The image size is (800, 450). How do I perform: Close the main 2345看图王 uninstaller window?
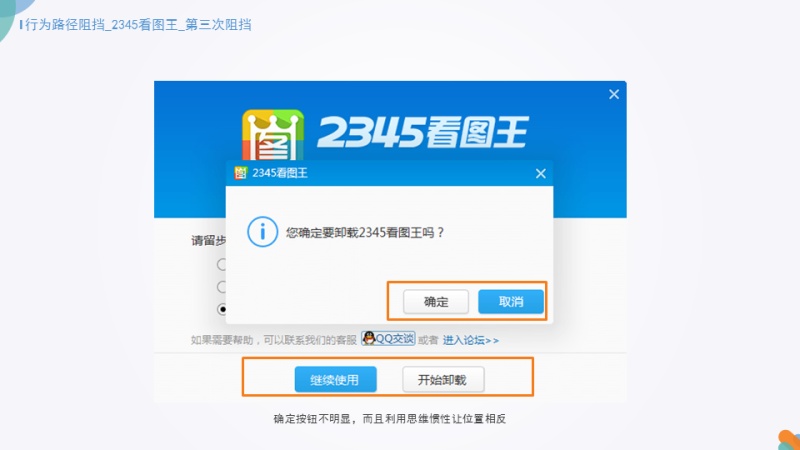[614, 94]
